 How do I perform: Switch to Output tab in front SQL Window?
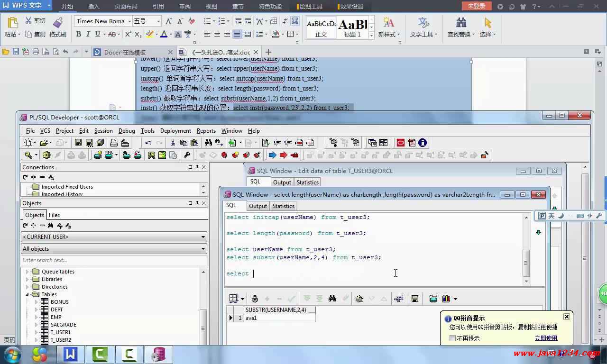pos(258,206)
